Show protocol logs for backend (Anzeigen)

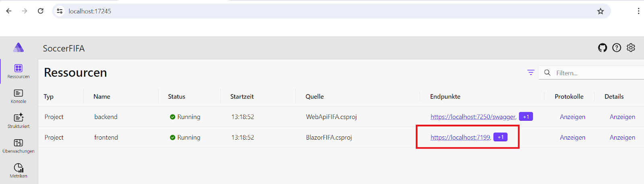(x=572, y=117)
